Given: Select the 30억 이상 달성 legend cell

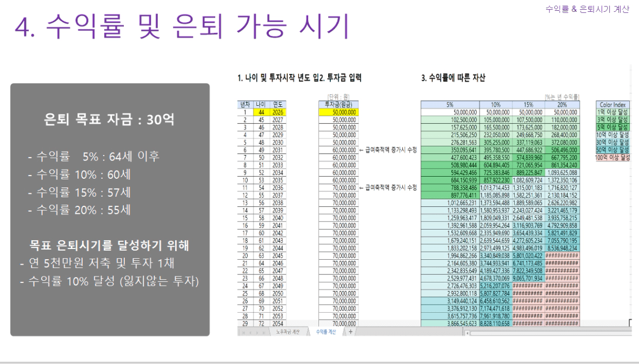Looking at the screenshot, I should coord(613,142).
